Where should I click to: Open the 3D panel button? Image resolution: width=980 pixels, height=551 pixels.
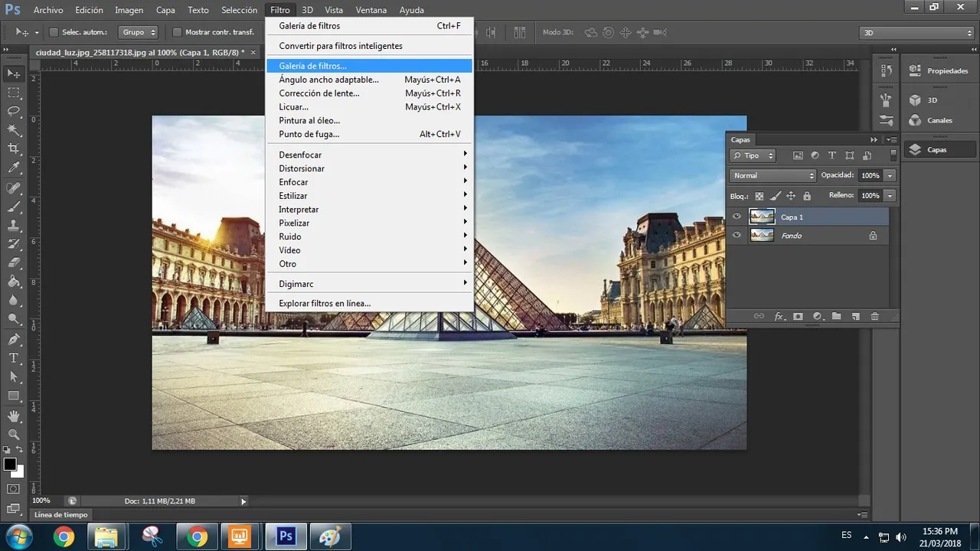coord(939,100)
